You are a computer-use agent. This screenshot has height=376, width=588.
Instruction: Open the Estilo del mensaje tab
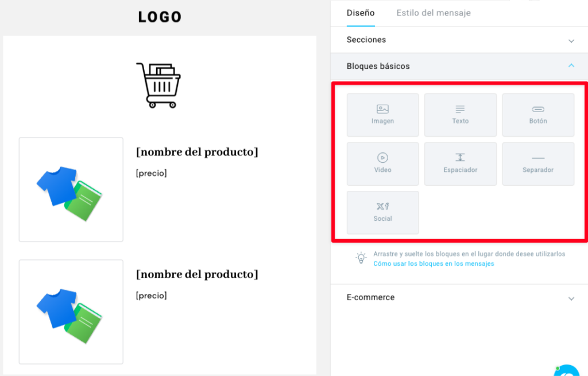click(434, 13)
